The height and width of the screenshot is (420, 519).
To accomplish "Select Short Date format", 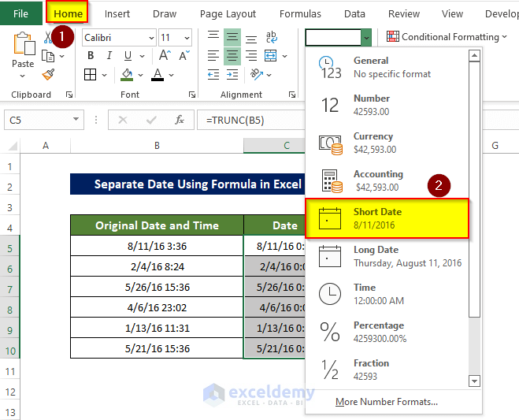I will [x=387, y=218].
